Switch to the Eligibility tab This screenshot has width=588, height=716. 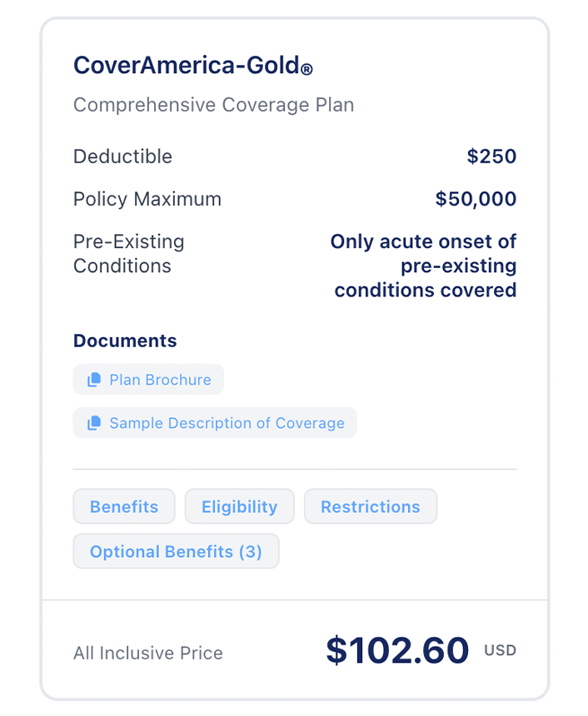point(239,506)
